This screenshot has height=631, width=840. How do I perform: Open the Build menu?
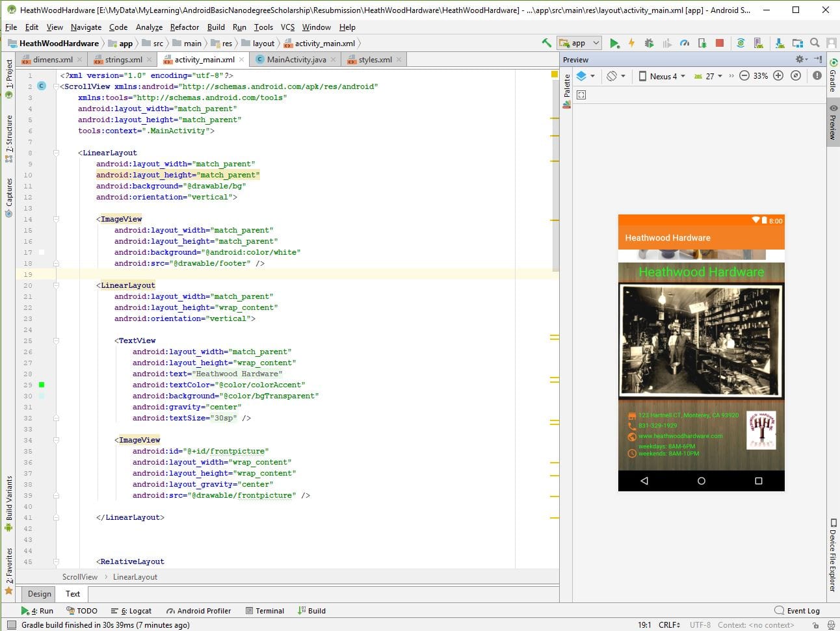tap(216, 27)
